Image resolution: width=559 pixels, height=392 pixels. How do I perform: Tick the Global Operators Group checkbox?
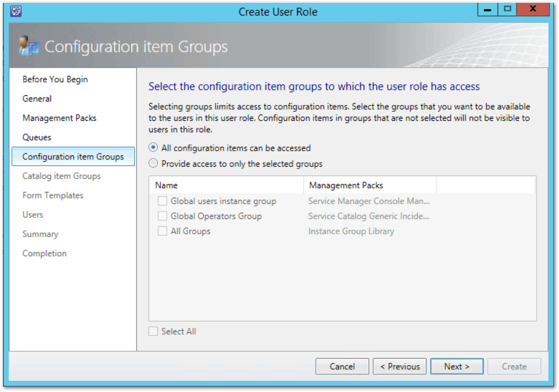click(163, 216)
